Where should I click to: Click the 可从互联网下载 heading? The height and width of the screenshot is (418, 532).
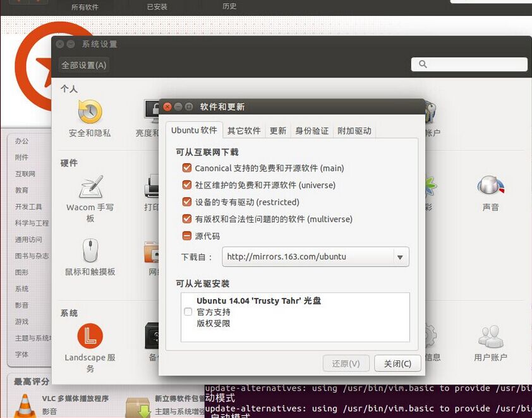207,152
